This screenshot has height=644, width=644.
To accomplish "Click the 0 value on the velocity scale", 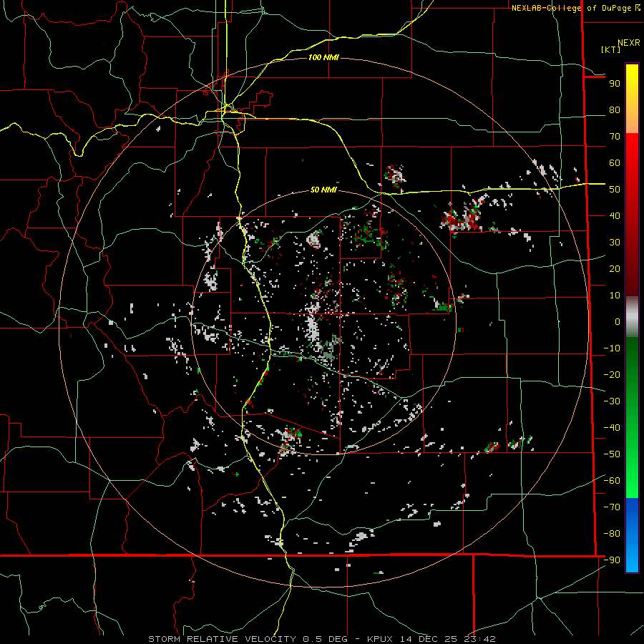I will pyautogui.click(x=618, y=322).
